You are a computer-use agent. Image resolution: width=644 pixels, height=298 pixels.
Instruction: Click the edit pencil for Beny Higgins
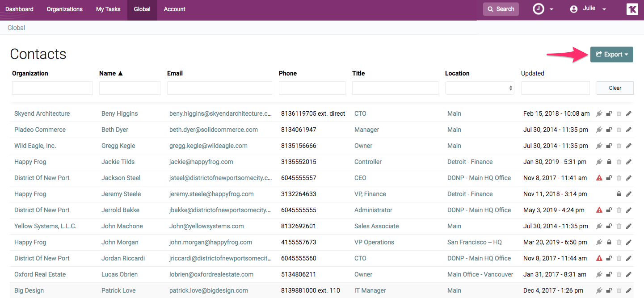coord(629,113)
